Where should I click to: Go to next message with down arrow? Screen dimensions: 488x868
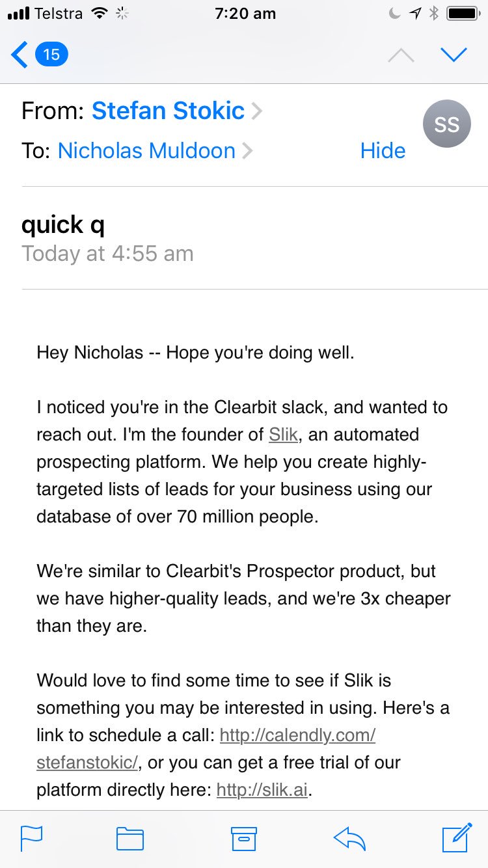point(454,55)
